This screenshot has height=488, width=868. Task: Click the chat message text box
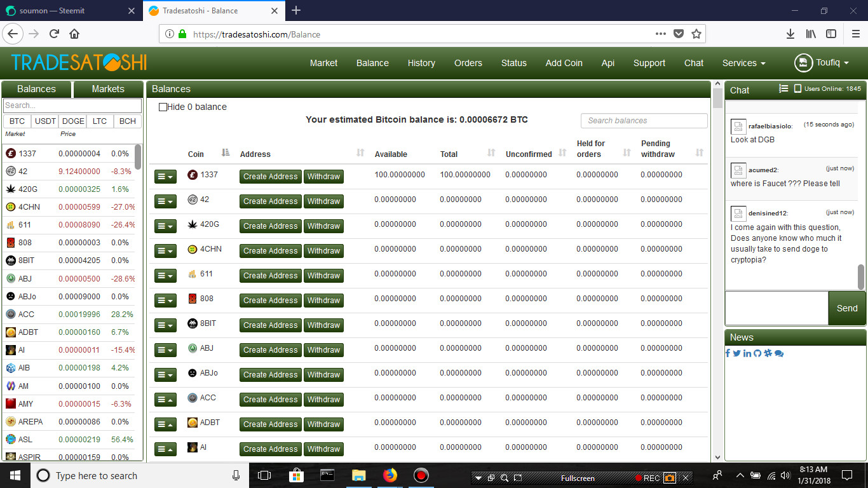tap(776, 308)
